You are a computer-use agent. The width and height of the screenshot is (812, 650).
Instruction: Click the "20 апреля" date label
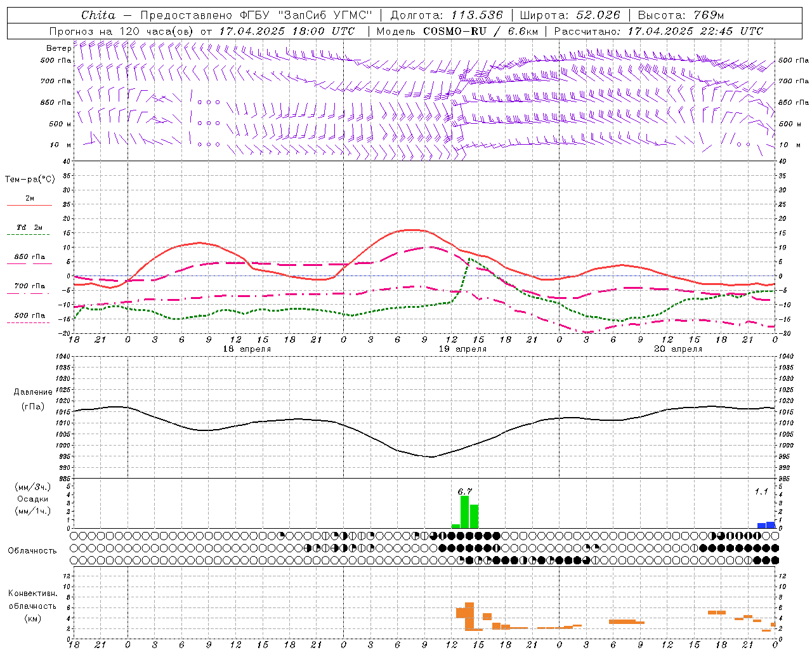click(678, 349)
